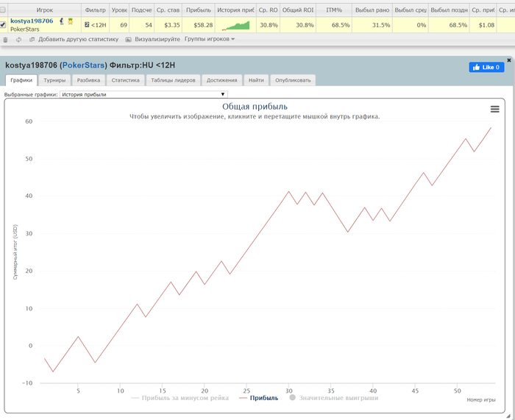Click the resize grip at the chart corner
This screenshot has width=515, height=420.
point(508,416)
